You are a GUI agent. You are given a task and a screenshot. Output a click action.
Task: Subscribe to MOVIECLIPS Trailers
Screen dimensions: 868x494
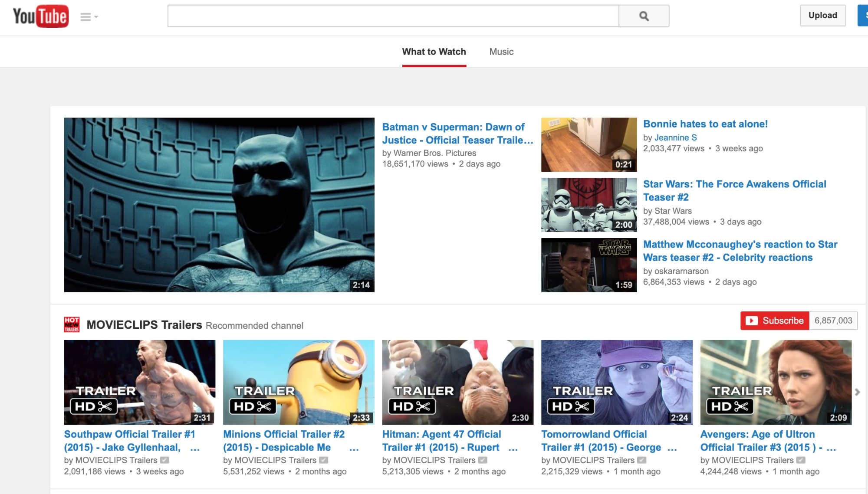[775, 321]
